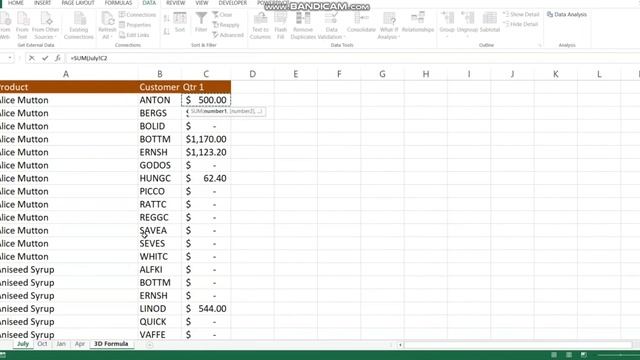Click the Text to Columns icon
Viewport: 640px width, 360px height.
pos(260,25)
